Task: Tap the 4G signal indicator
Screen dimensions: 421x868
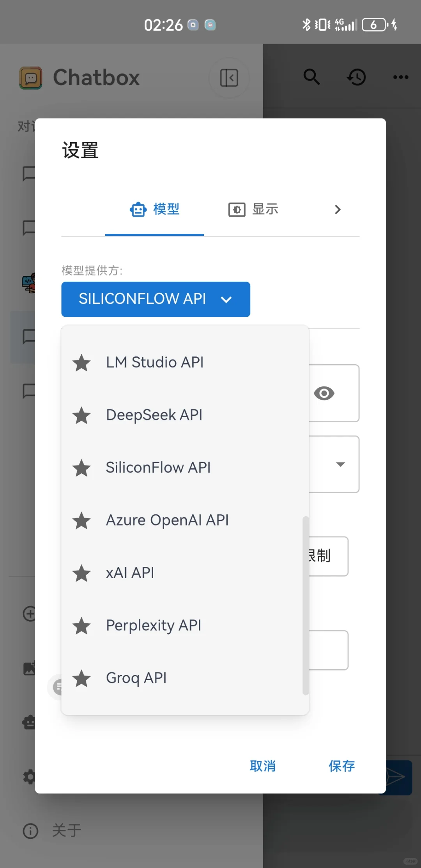Action: [346, 25]
